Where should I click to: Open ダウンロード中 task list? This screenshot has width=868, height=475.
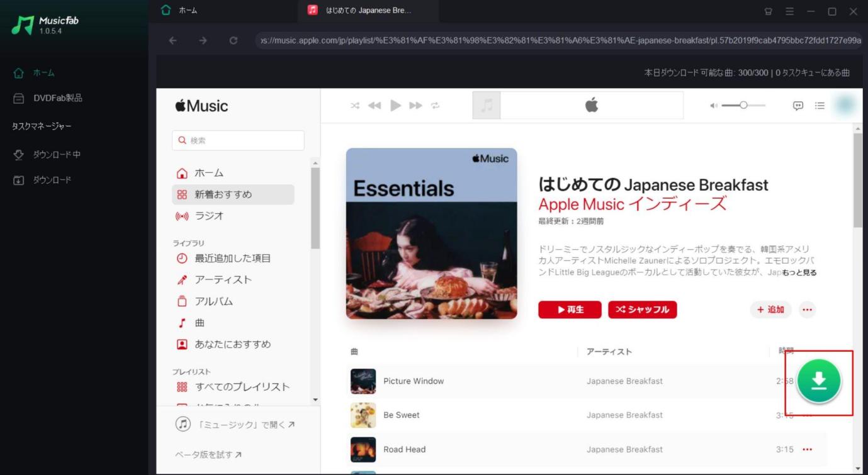click(x=47, y=155)
